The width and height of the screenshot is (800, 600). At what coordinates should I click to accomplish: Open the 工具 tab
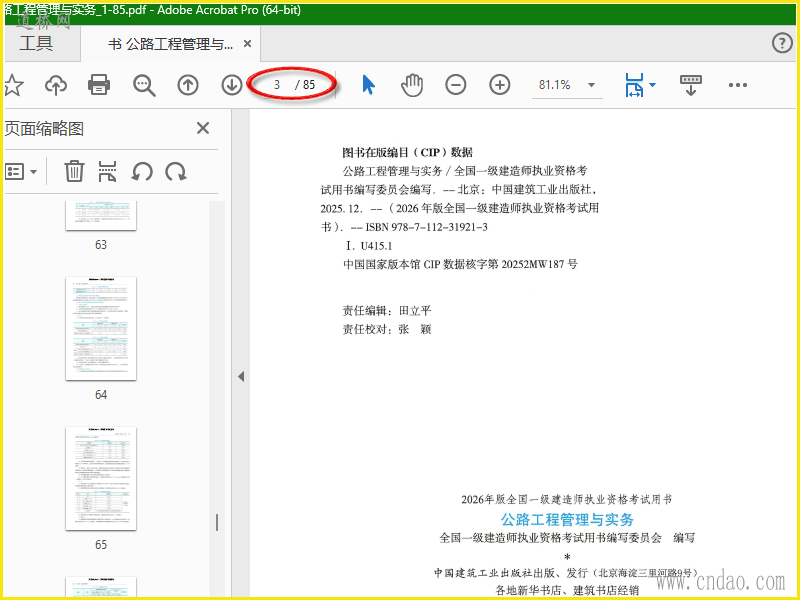[x=36, y=43]
